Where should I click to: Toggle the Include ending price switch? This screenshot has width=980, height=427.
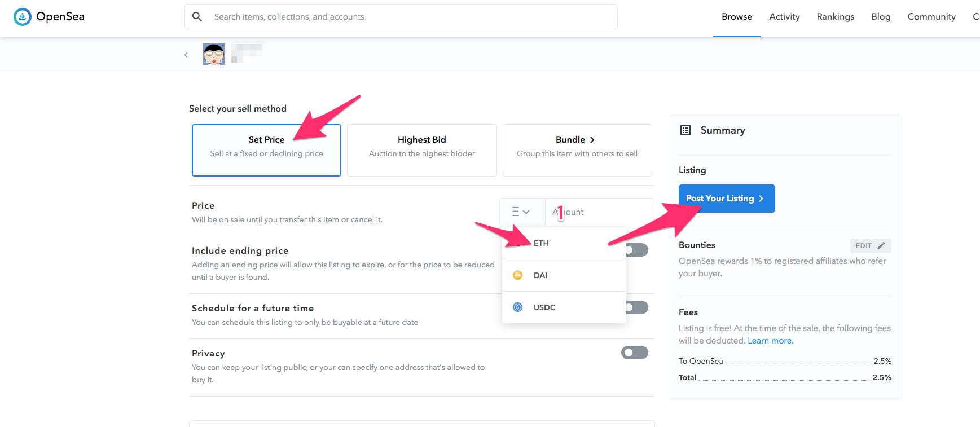tap(636, 250)
